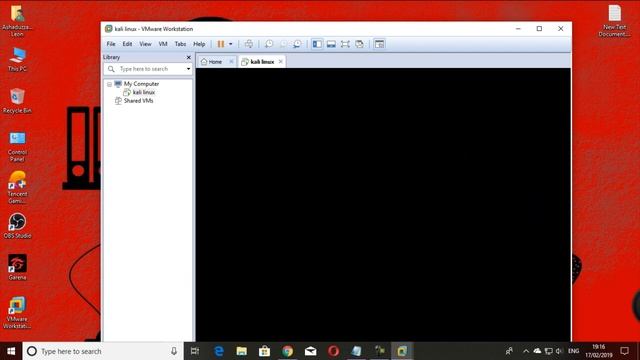Change the ENG input language
This screenshot has width=640, height=360.
573,351
